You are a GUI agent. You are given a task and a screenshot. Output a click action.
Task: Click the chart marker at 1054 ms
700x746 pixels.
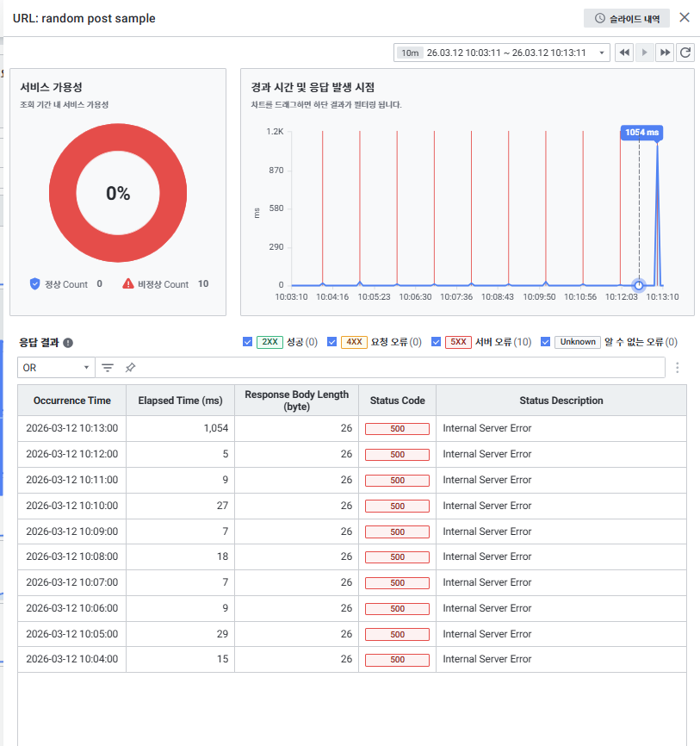639,285
